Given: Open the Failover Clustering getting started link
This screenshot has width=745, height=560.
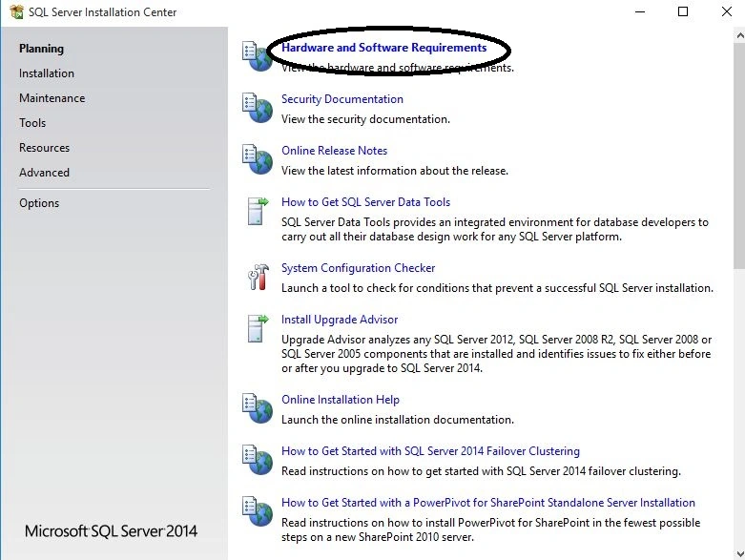Looking at the screenshot, I should [x=430, y=450].
